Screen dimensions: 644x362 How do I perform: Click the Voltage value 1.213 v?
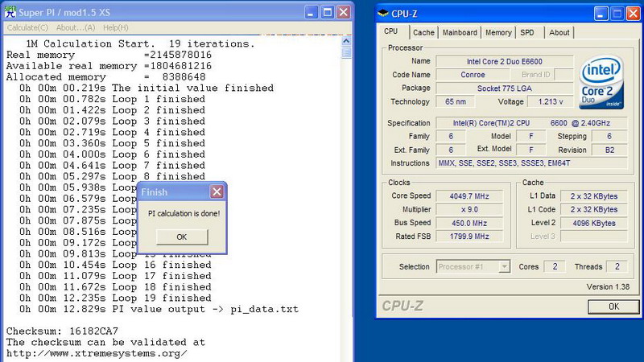click(x=551, y=101)
